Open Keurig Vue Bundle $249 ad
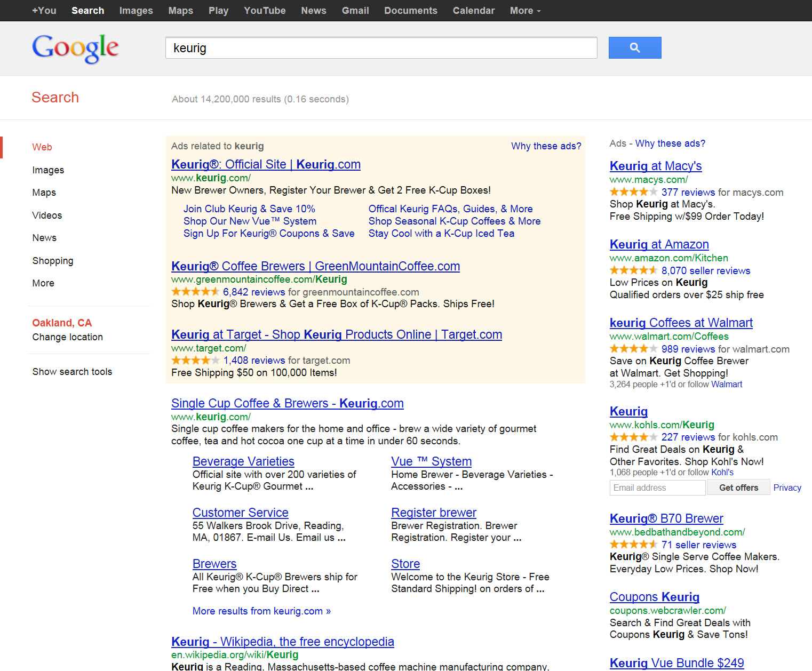Screen dimensions: 812x671 676,663
